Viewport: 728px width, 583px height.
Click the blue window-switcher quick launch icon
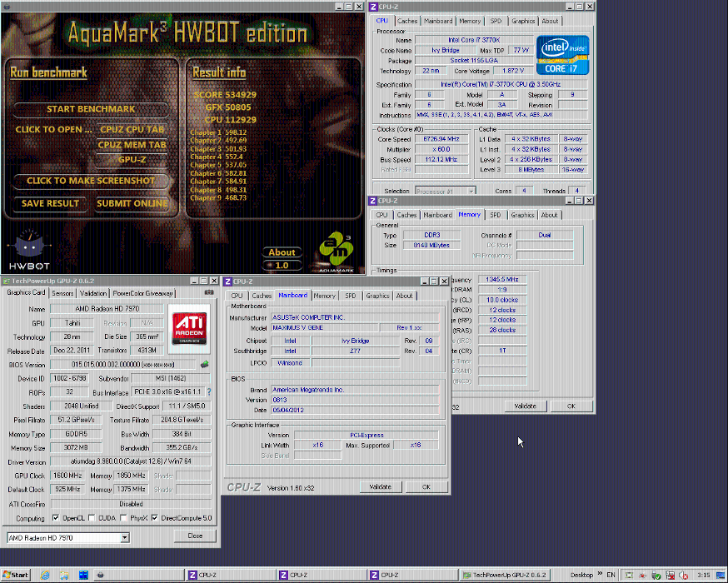tap(83, 575)
